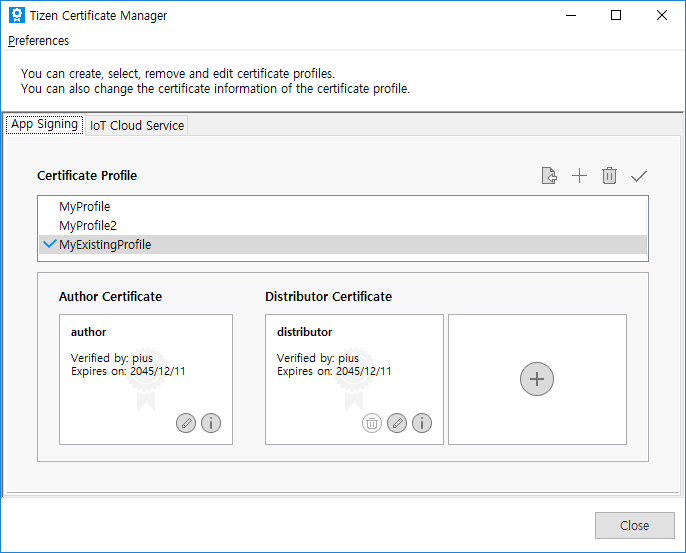The image size is (686, 553).
Task: Select MyProfile2 in the profile list
Action: pyautogui.click(x=88, y=225)
